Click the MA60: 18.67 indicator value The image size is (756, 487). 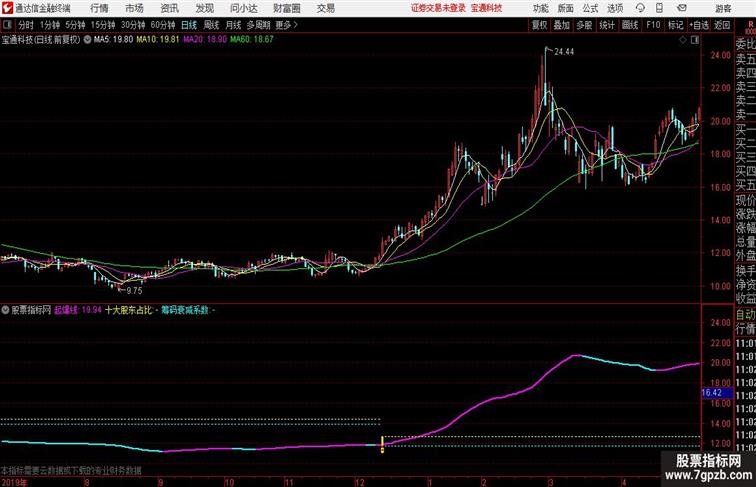tap(252, 40)
